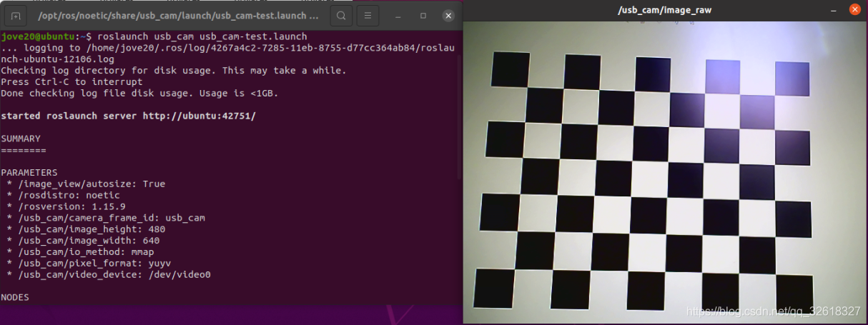Close the /usb_cam/image_raw window

855,9
